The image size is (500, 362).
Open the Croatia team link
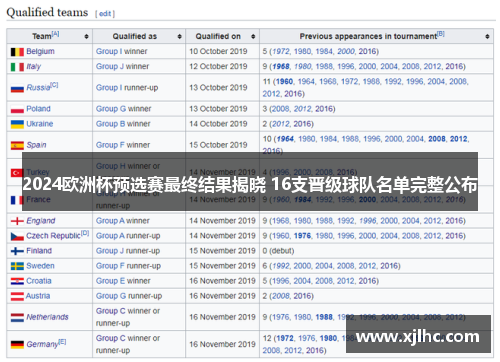coord(39,281)
